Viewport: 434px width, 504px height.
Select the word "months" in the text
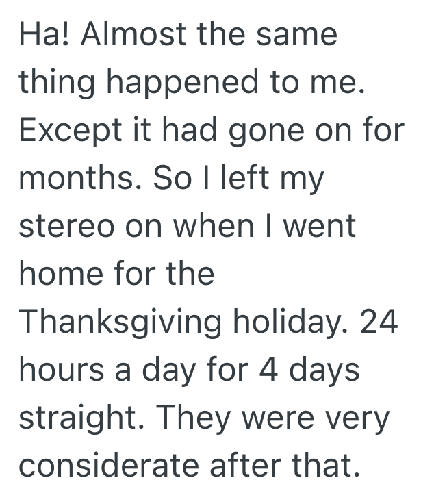(75, 178)
